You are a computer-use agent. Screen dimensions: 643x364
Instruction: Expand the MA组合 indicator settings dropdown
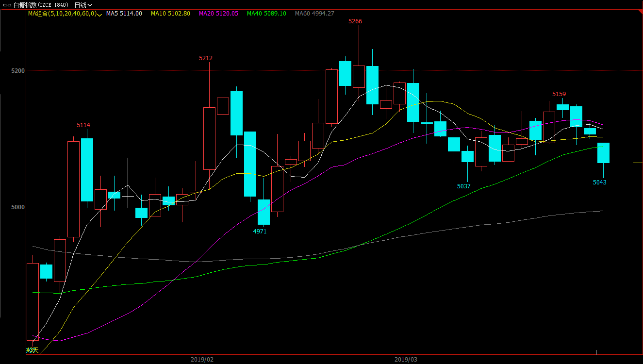[x=99, y=15]
